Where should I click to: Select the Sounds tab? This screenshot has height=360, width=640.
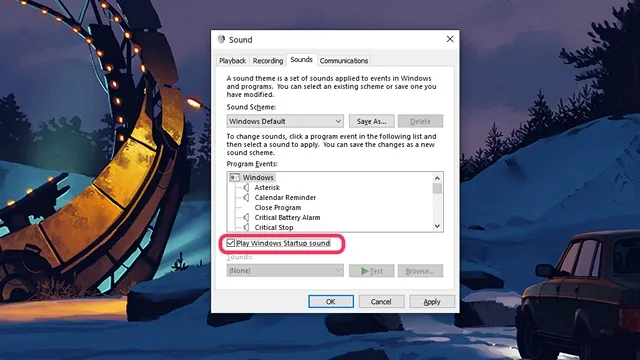coord(301,60)
